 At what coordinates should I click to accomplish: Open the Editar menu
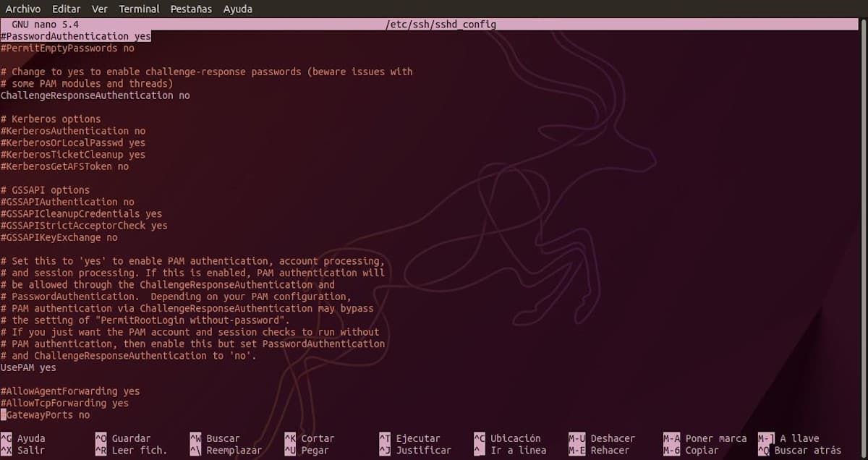coord(66,9)
